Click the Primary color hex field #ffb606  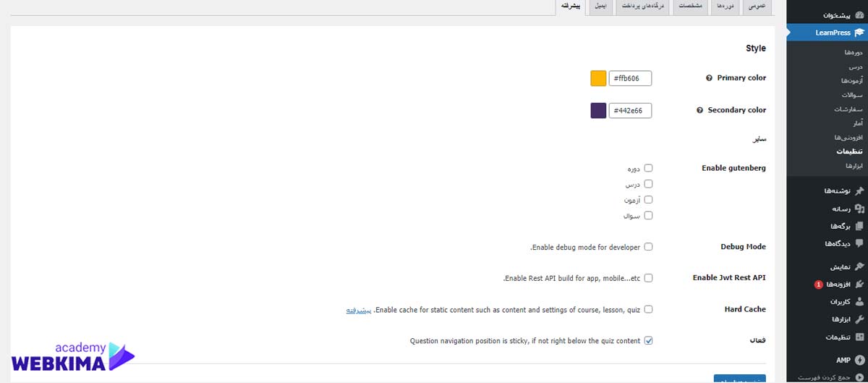630,78
